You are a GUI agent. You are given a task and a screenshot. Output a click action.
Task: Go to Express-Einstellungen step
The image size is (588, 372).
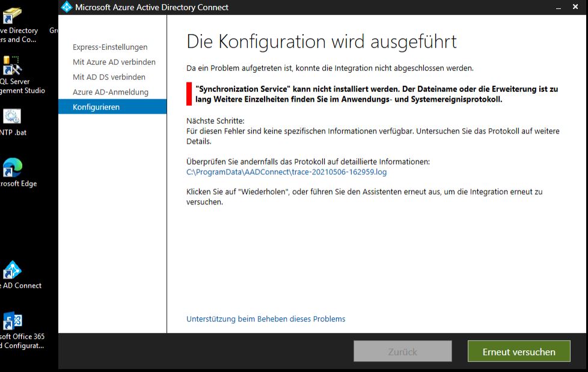[x=110, y=47]
